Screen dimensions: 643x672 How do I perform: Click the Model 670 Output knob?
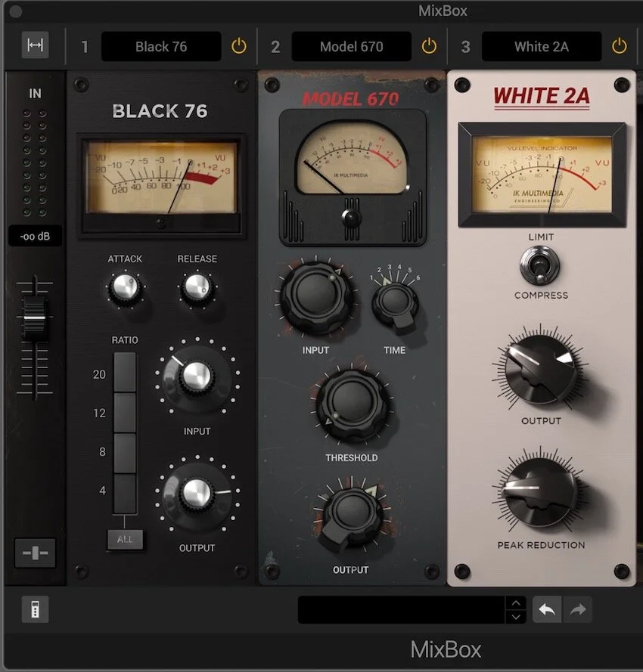coord(351,514)
